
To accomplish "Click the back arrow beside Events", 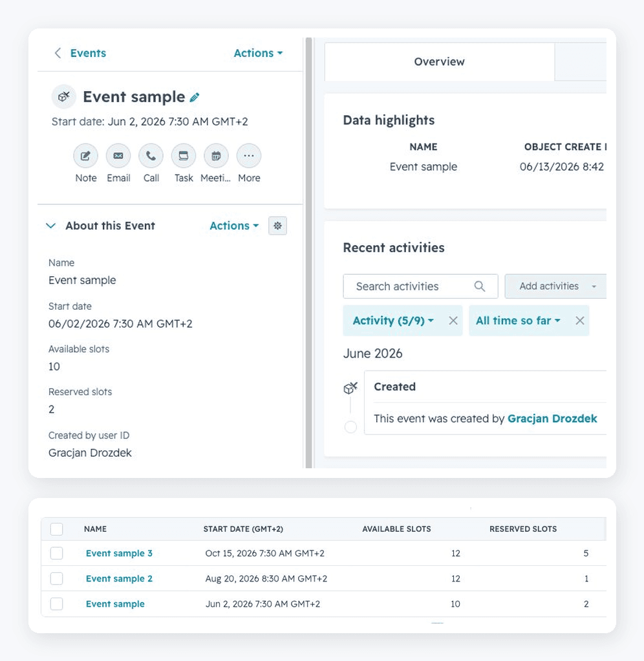I will click(58, 53).
